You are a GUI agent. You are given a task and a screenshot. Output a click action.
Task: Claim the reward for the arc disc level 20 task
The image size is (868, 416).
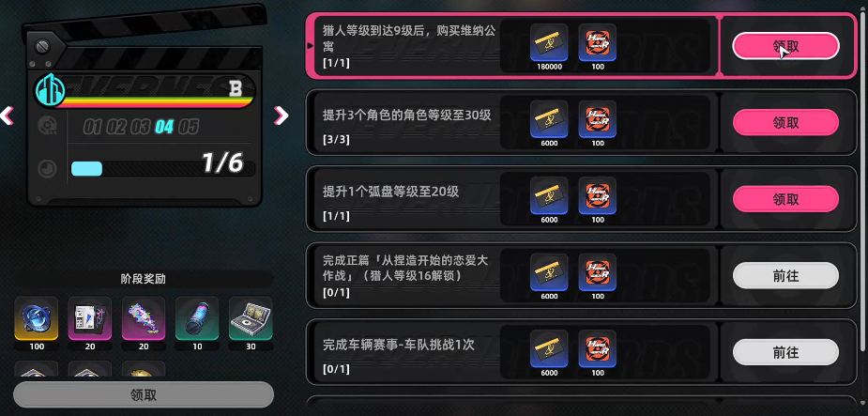[785, 199]
